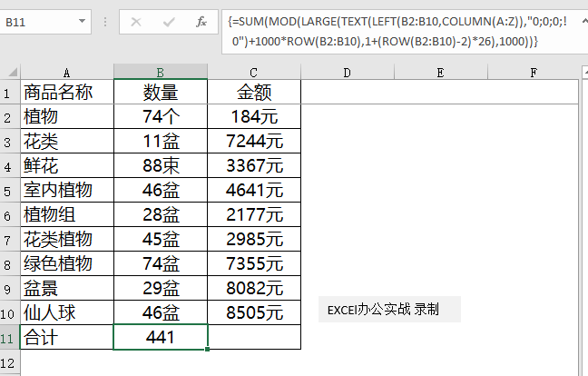Select the 鲜花 cell
588x376 pixels.
[x=67, y=166]
